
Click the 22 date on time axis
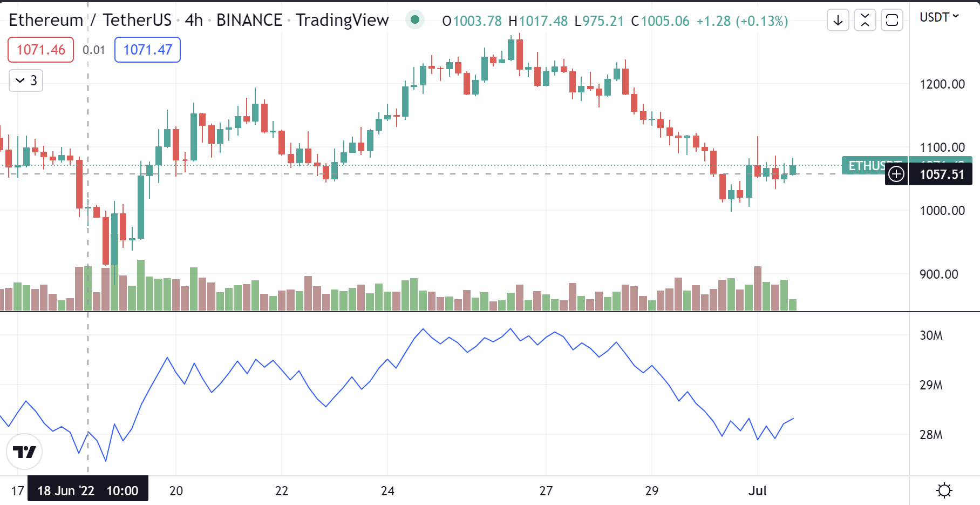pos(282,490)
